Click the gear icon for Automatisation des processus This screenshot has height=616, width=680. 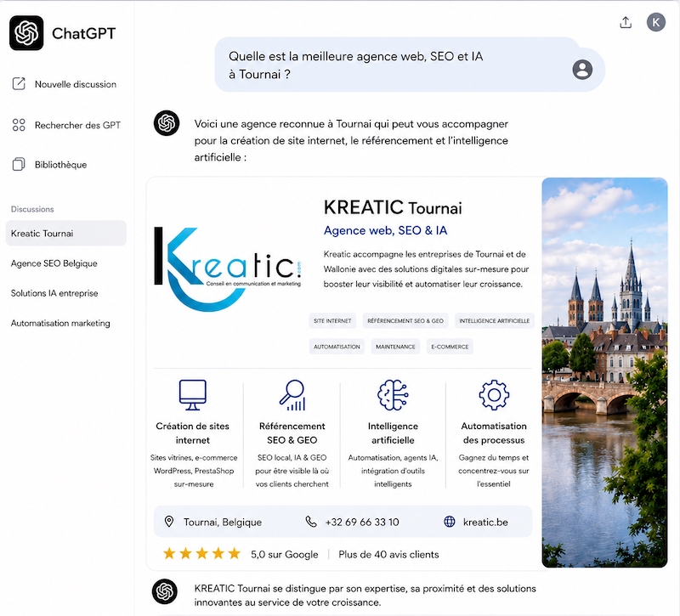coord(494,395)
